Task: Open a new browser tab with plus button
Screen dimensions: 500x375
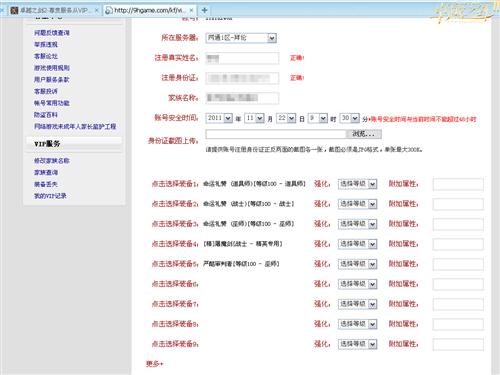Action: point(205,10)
